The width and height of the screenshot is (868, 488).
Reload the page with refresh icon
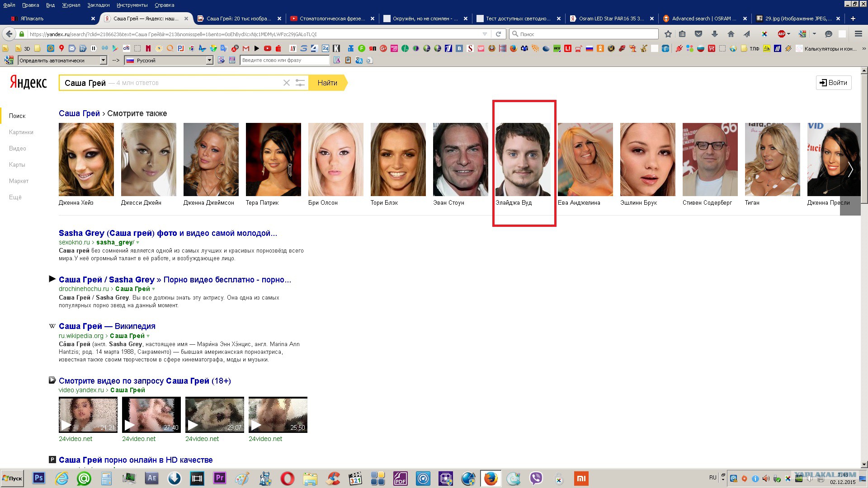pyautogui.click(x=498, y=34)
